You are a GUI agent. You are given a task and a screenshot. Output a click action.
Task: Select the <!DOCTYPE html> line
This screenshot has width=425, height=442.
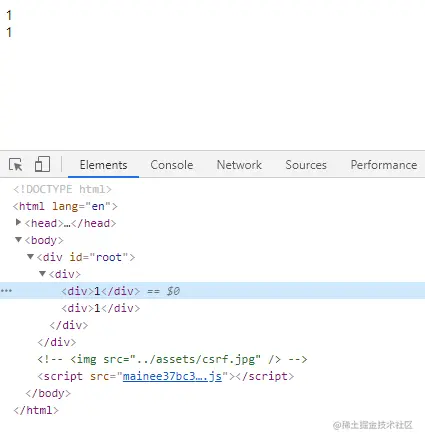62,189
